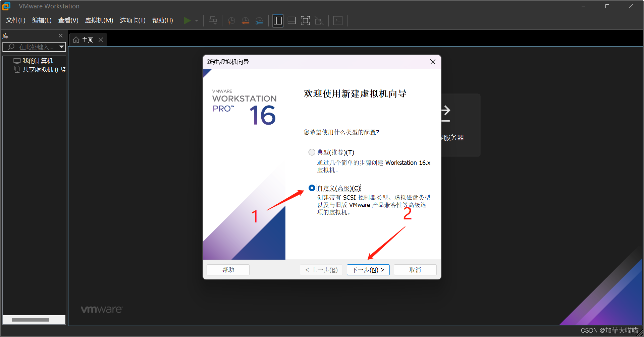Click the library horizontal scrollbar
Screen dimensions: 644x337
(31, 320)
